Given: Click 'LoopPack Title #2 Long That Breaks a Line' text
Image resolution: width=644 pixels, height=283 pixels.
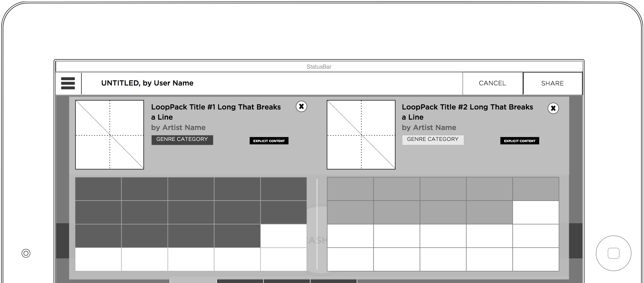Looking at the screenshot, I should click(x=468, y=112).
